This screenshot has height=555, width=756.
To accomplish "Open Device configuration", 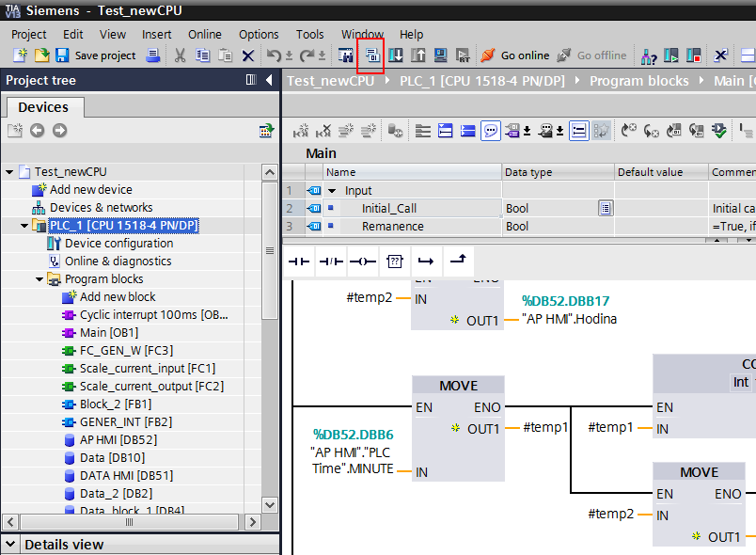I will click(x=119, y=243).
